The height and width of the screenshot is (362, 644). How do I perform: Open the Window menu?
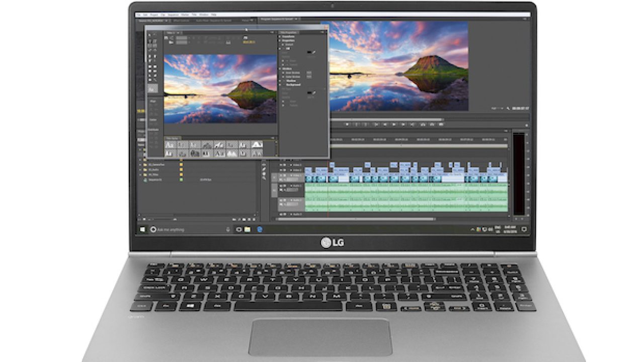pyautogui.click(x=204, y=15)
